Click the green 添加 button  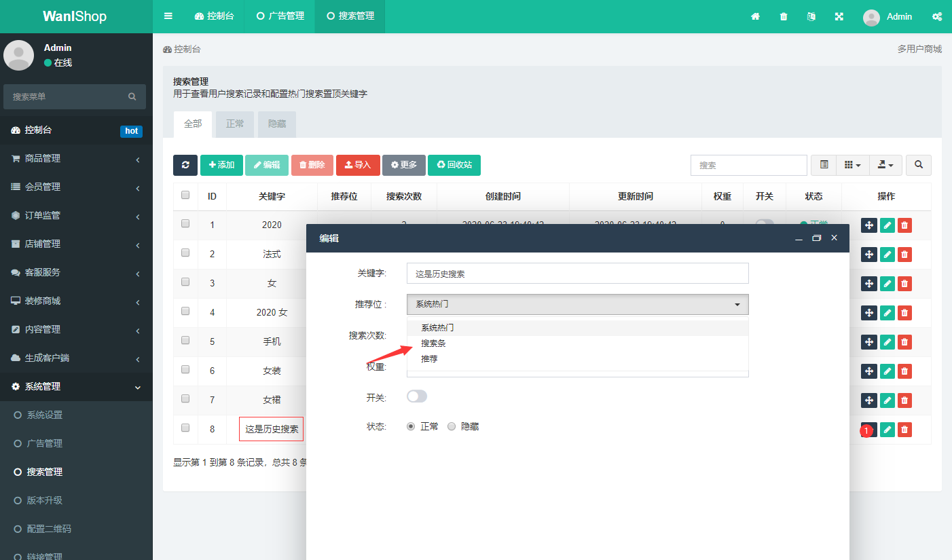[x=221, y=165]
